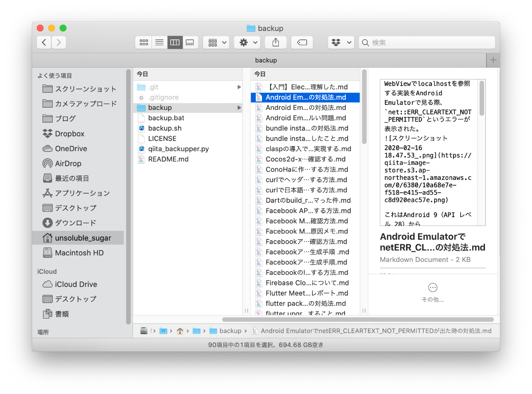Expand the backup folder arrow
The image size is (532, 394).
(239, 108)
